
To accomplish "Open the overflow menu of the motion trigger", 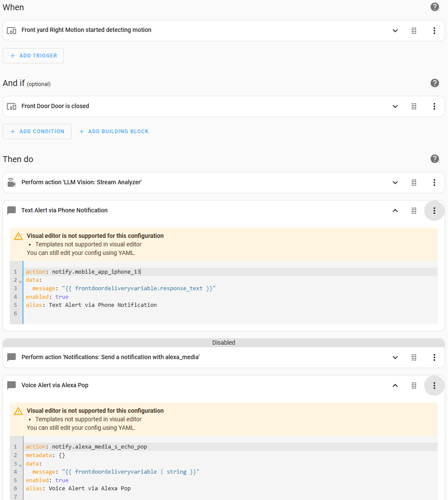I will pyautogui.click(x=434, y=30).
